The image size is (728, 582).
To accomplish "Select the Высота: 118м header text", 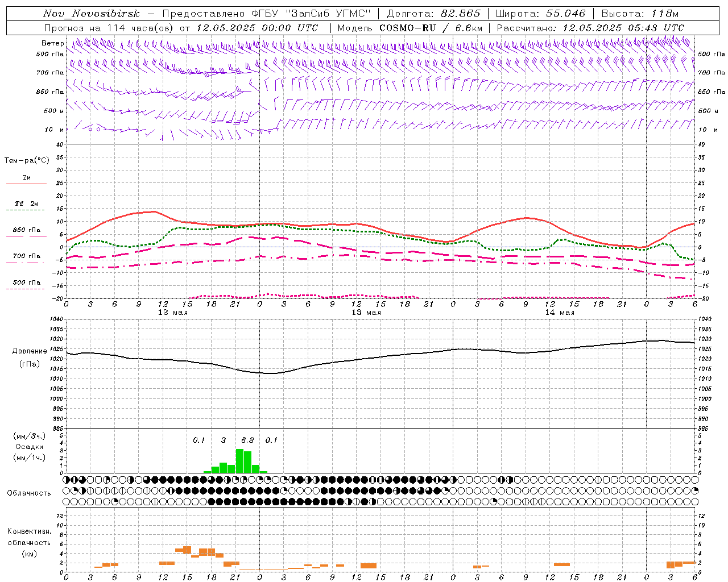I will [x=640, y=14].
